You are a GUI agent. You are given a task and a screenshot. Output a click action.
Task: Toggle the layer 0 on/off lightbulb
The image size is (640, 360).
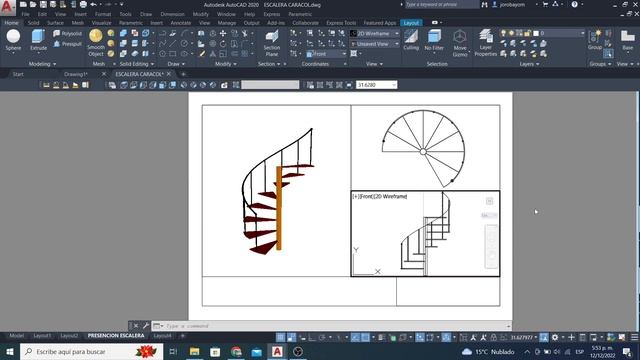coord(503,33)
